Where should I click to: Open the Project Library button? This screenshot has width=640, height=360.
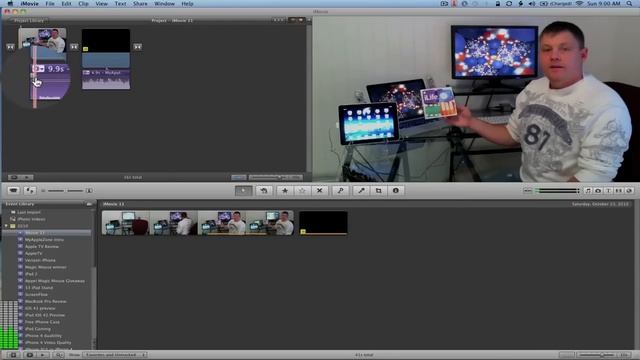pyautogui.click(x=28, y=20)
